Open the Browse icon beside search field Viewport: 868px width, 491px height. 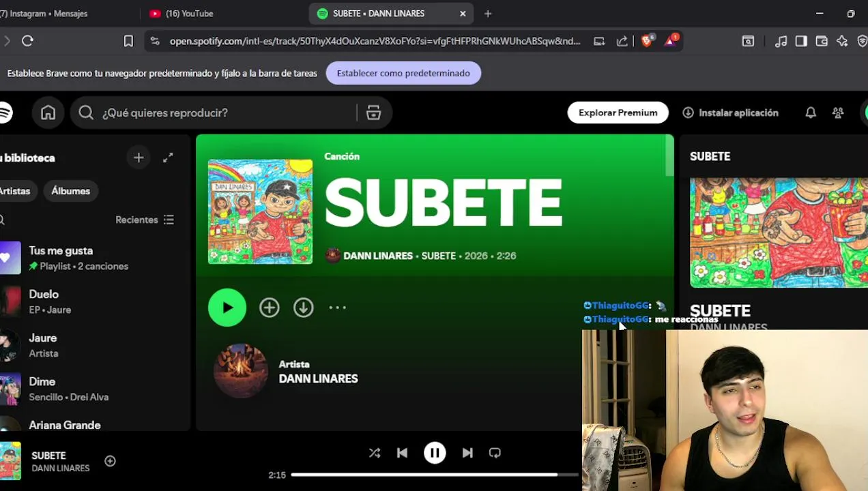pyautogui.click(x=373, y=113)
